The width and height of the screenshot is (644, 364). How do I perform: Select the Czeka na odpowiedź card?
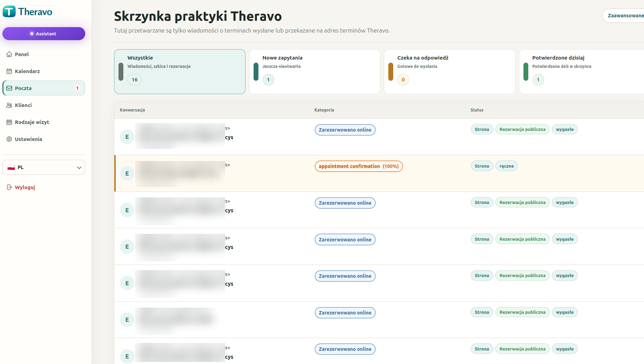(x=449, y=72)
